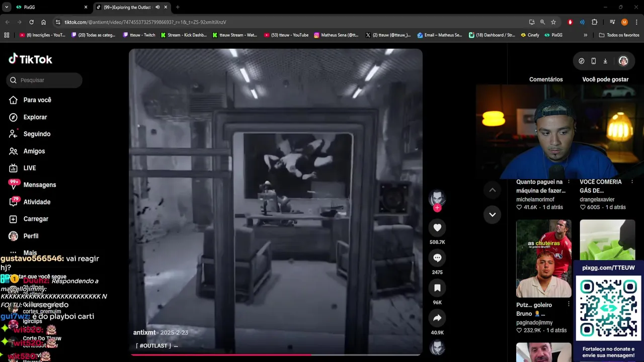This screenshot has height=362, width=644.
Task: Switch to the Comentários tab
Action: tap(546, 79)
